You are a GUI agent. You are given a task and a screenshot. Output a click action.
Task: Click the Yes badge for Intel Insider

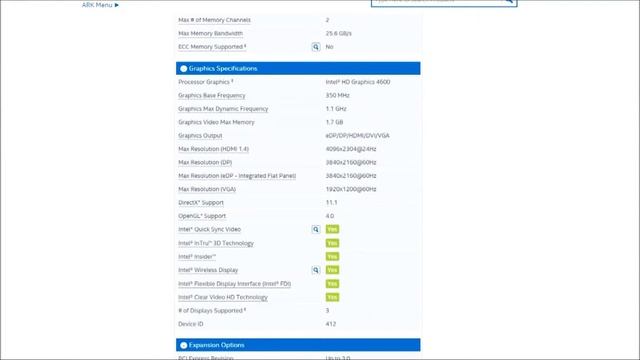pyautogui.click(x=332, y=257)
